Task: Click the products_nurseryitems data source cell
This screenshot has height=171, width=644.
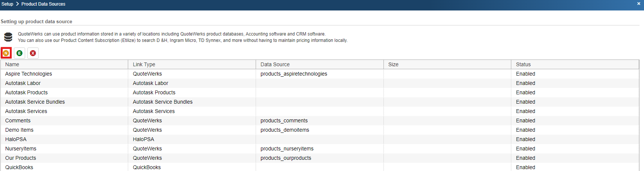Action: click(287, 149)
